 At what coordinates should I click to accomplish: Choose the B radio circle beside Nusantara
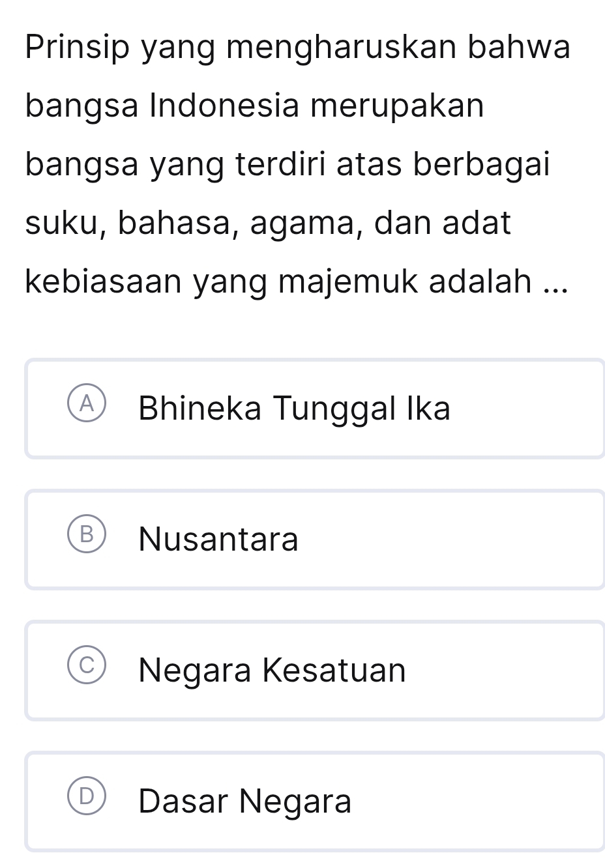pos(86,538)
